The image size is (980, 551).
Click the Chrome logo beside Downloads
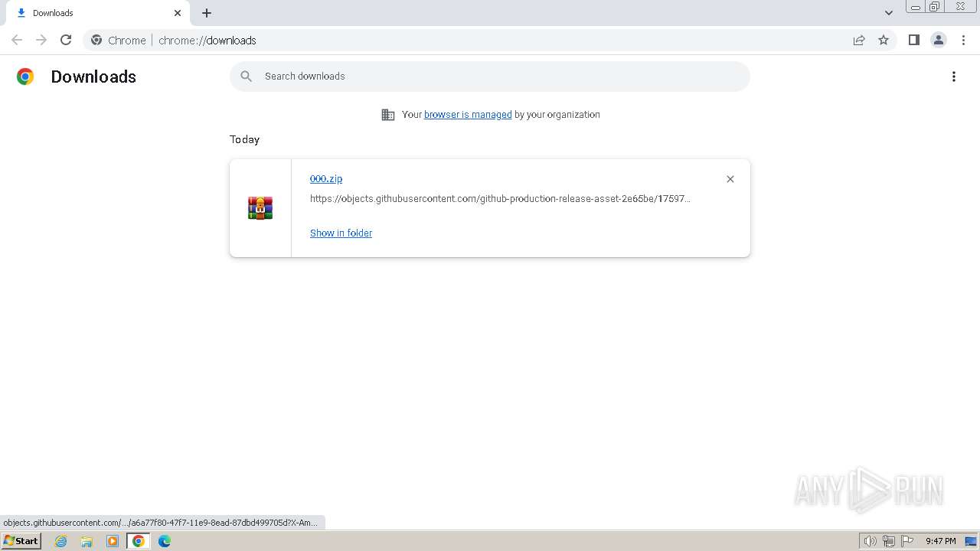point(25,77)
